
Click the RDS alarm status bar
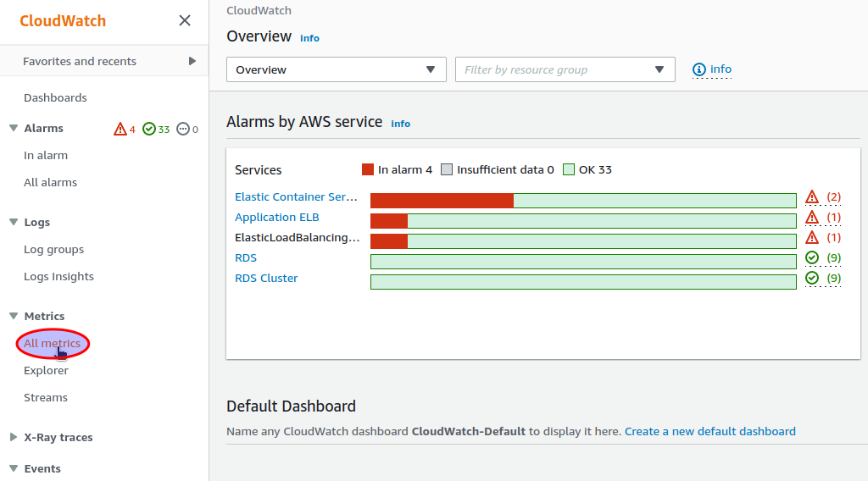[583, 262]
